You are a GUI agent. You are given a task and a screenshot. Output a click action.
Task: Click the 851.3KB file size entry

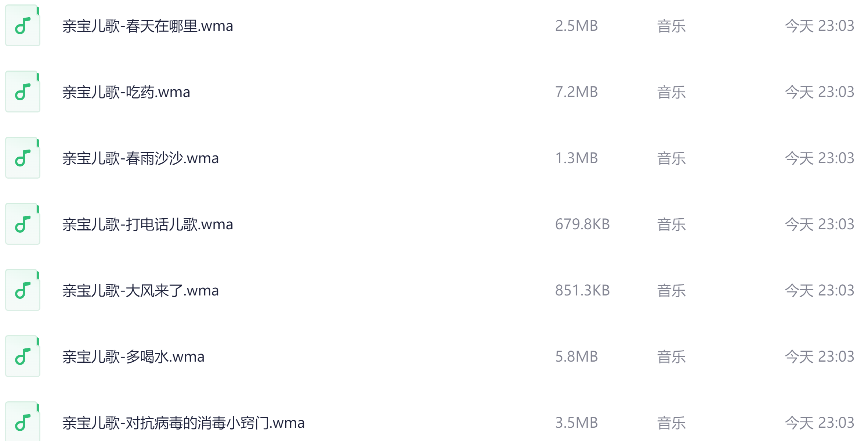pyautogui.click(x=582, y=290)
